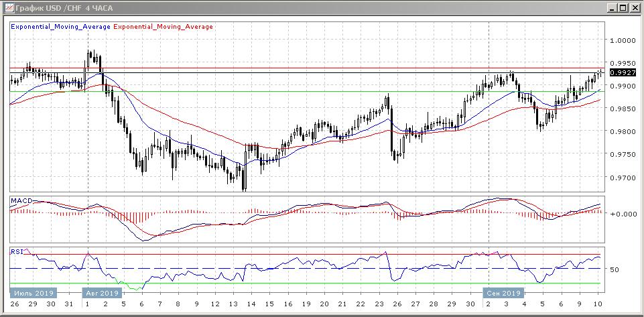Click the 0.9950 price axis label

pos(623,64)
